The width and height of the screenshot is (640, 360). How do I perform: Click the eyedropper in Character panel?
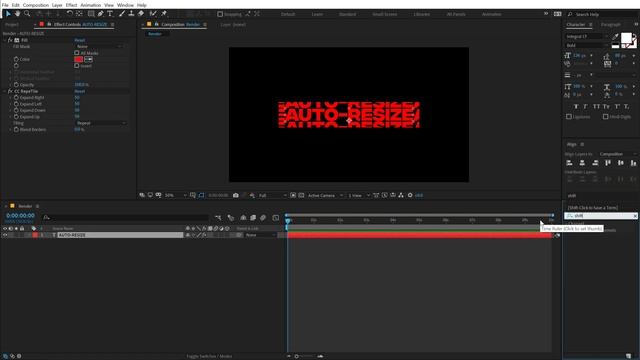[x=615, y=37]
